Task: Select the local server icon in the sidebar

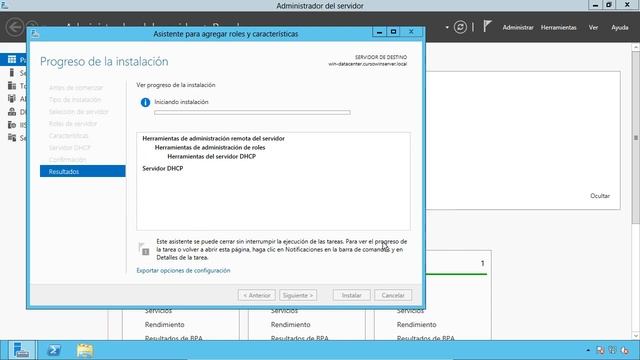Action: pyautogui.click(x=12, y=73)
